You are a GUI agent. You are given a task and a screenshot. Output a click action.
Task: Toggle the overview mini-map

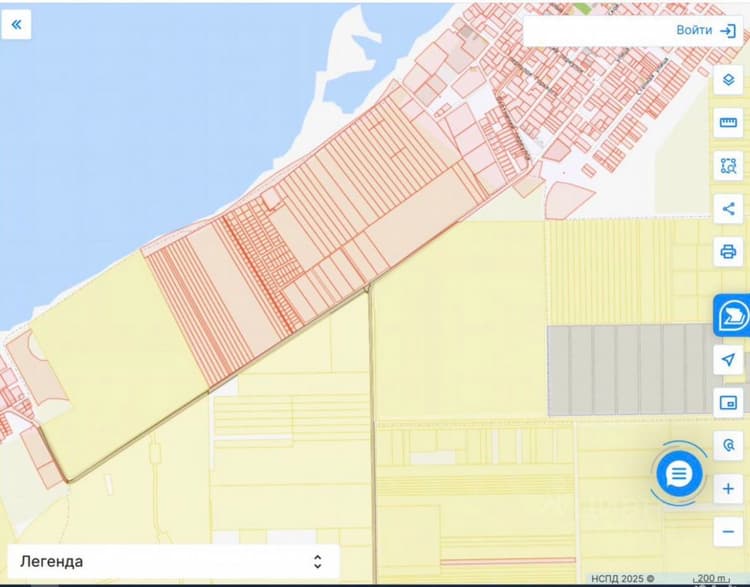click(x=728, y=403)
